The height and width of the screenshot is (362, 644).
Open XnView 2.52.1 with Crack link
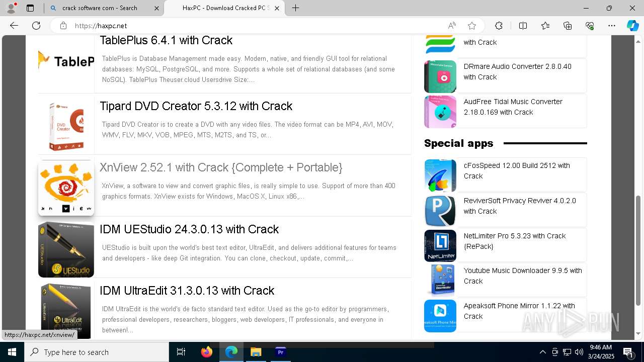[x=221, y=167]
